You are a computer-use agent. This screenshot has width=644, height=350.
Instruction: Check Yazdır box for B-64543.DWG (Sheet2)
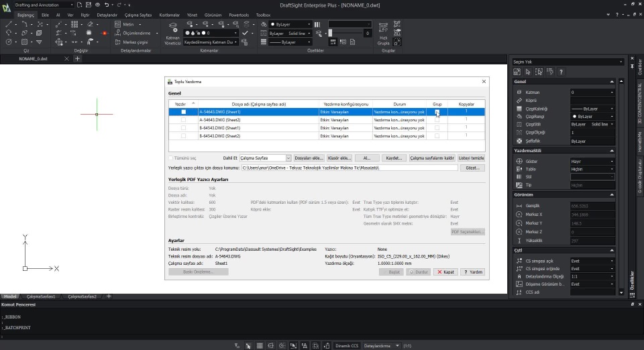pos(183,136)
